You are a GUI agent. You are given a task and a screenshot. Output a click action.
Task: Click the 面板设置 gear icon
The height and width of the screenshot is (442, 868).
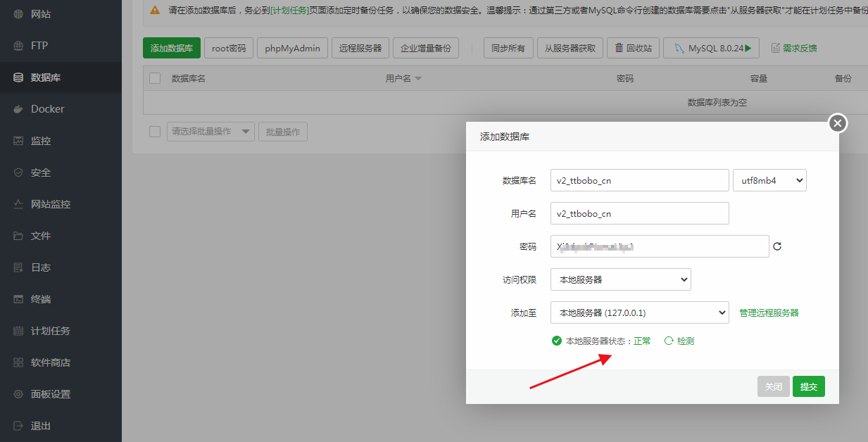tap(18, 394)
